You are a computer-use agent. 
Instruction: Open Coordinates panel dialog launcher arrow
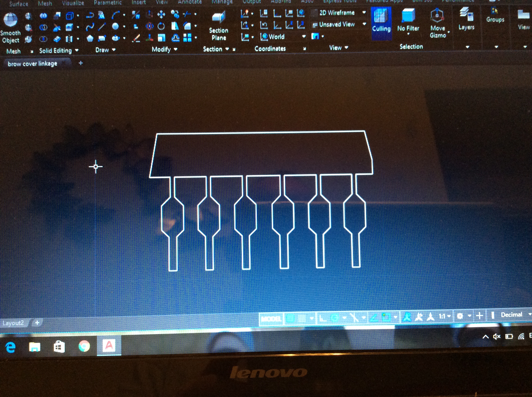tap(304, 49)
